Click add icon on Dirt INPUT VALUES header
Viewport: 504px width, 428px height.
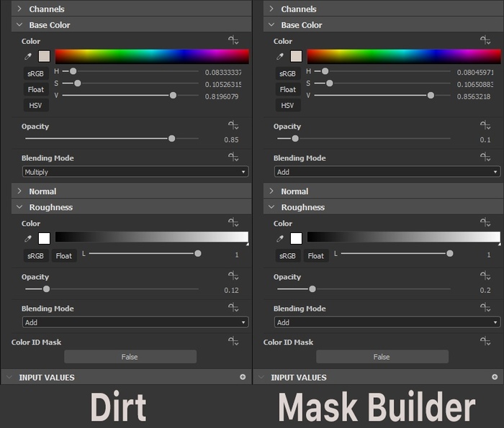coord(243,377)
